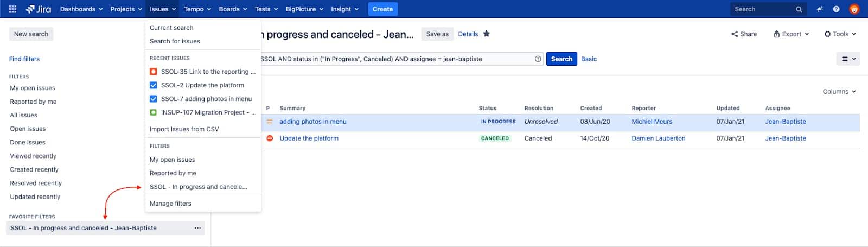Click the Share button
The width and height of the screenshot is (868, 247).
[744, 34]
